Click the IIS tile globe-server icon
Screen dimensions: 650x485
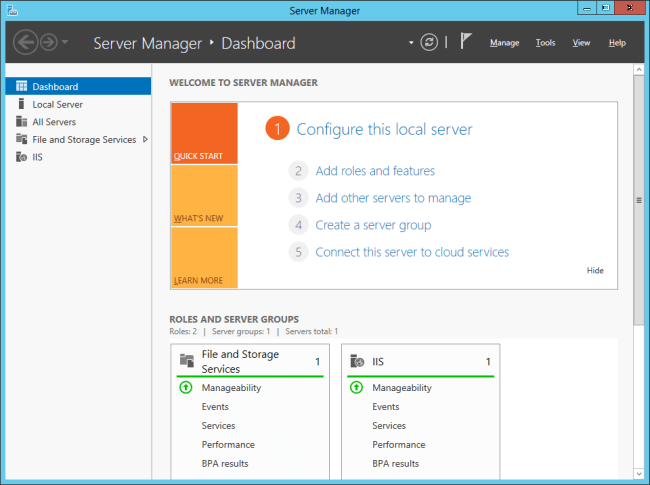click(357, 361)
